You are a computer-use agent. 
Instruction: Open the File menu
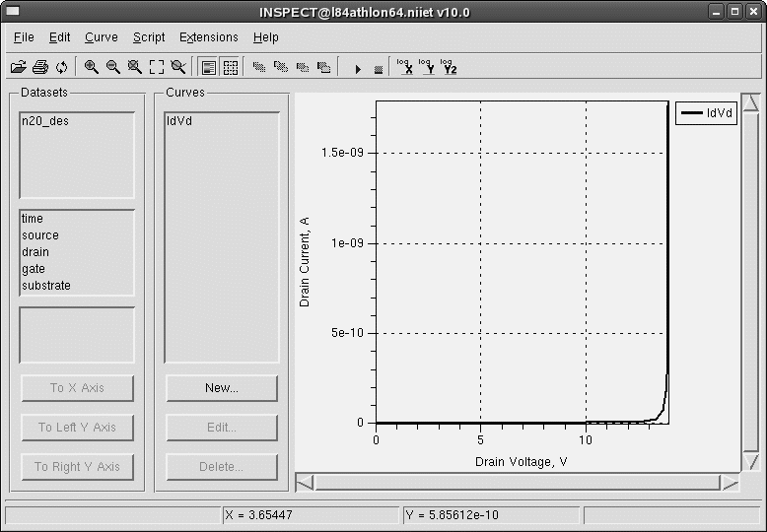point(24,37)
